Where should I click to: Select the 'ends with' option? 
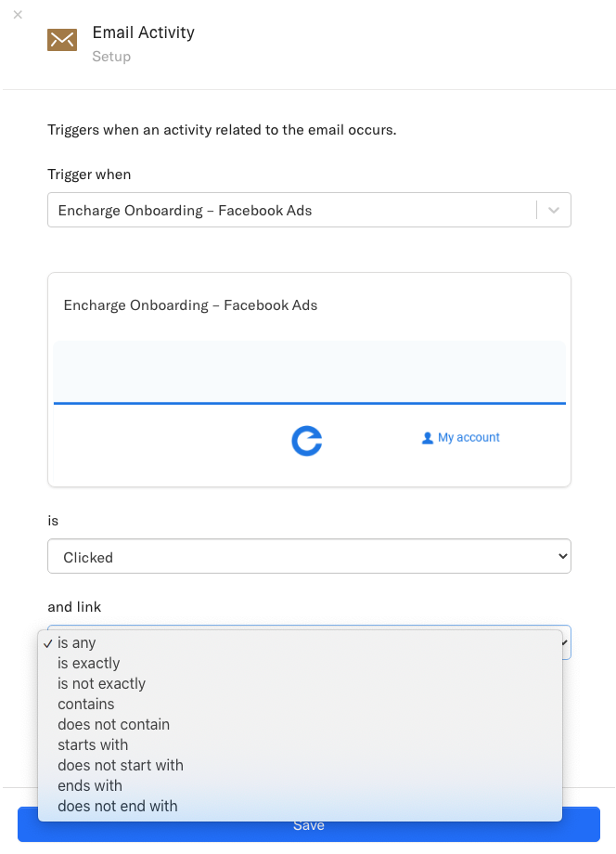click(x=90, y=785)
